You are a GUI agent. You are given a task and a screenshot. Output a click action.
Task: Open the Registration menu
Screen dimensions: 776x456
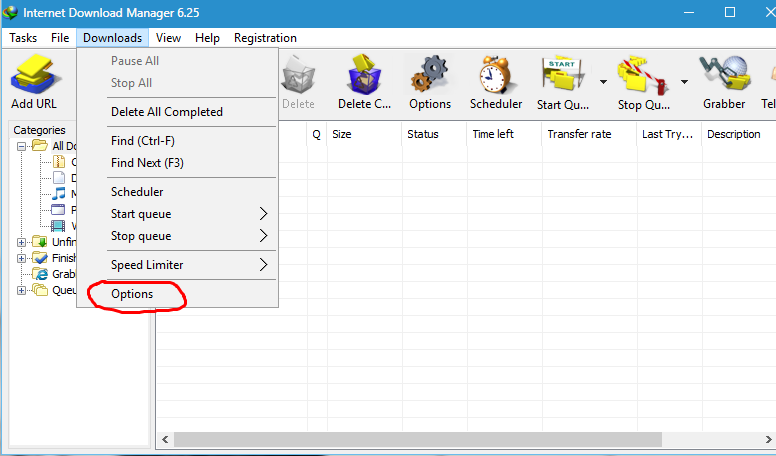point(265,38)
